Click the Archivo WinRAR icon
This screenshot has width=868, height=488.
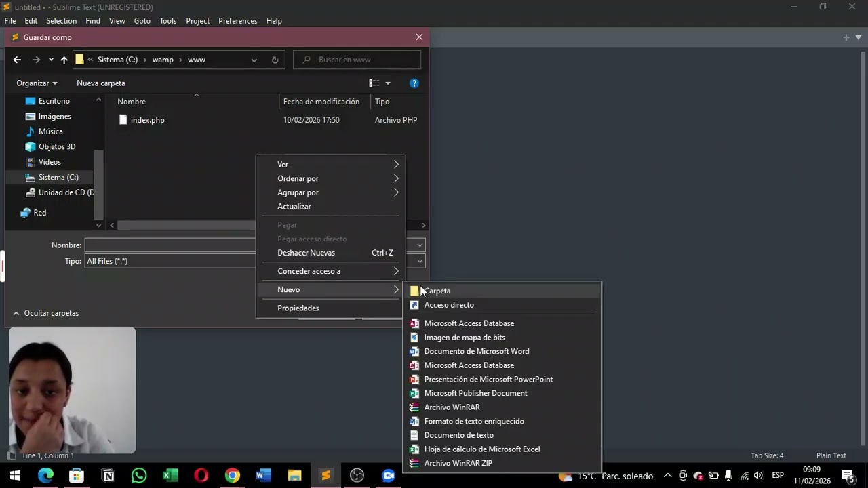414,407
